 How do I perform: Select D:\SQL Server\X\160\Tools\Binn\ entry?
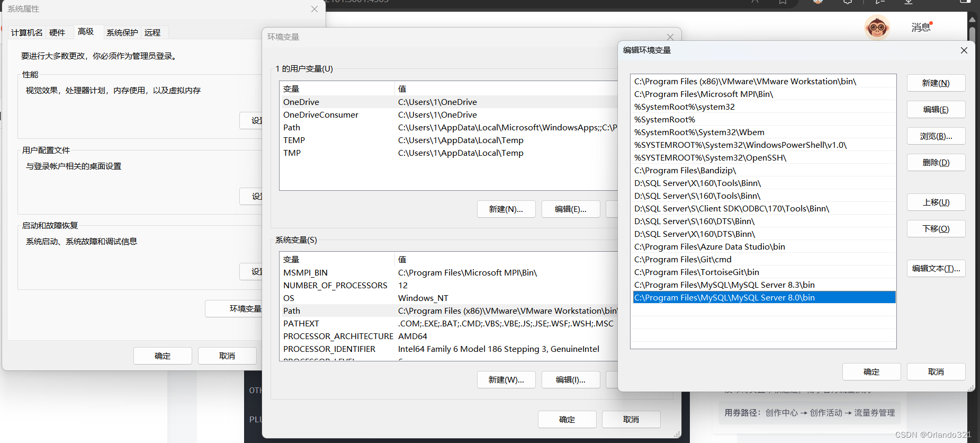click(763, 183)
